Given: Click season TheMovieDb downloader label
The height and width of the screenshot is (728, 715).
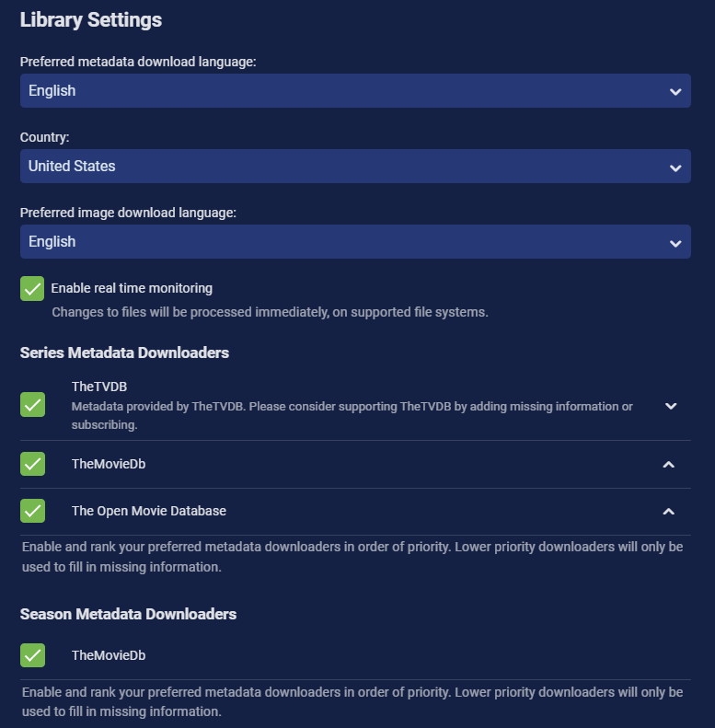Looking at the screenshot, I should click(109, 656).
